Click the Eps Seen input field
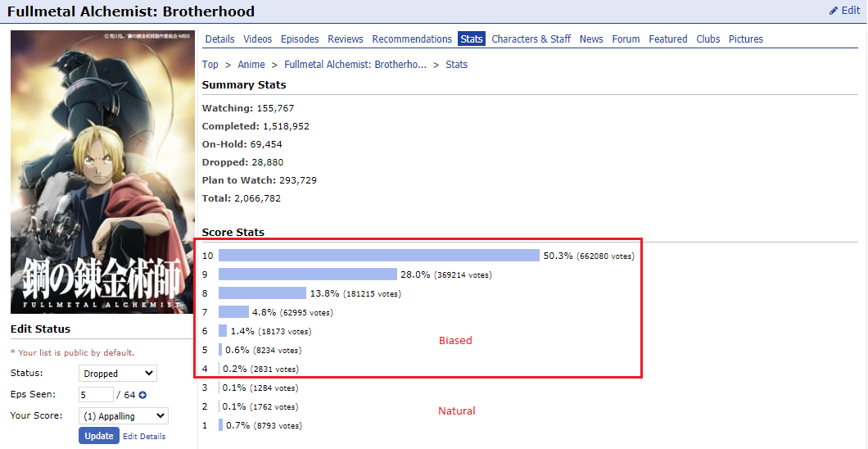The height and width of the screenshot is (449, 868). (x=96, y=395)
